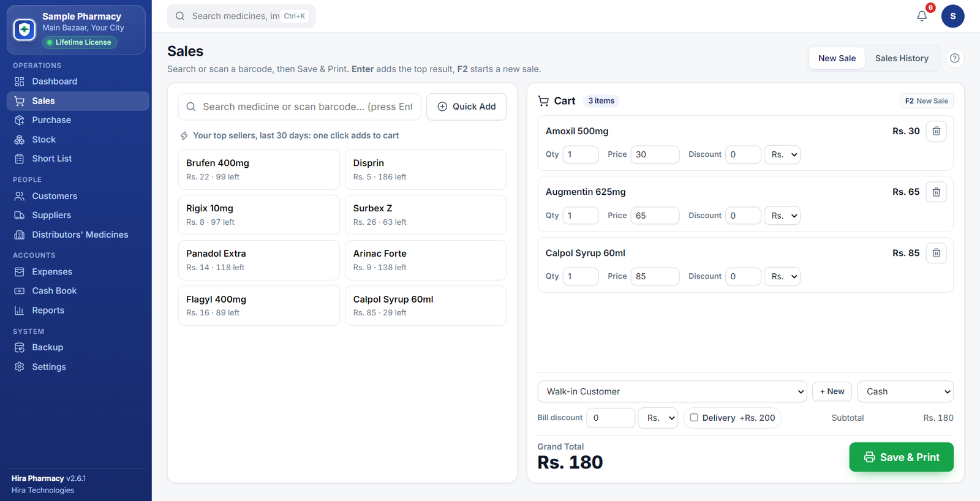Add Panadol Extra to cart
Screen dimensions: 980x501
pyautogui.click(x=258, y=260)
